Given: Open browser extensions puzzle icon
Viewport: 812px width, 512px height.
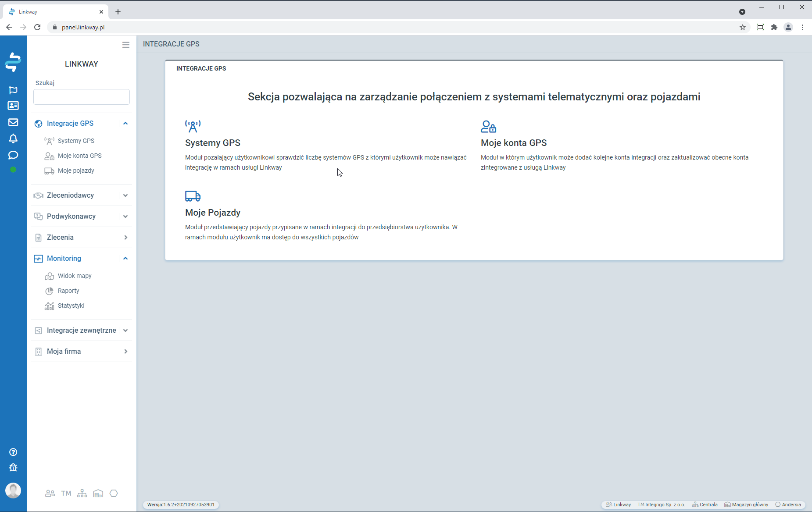Looking at the screenshot, I should 774,27.
